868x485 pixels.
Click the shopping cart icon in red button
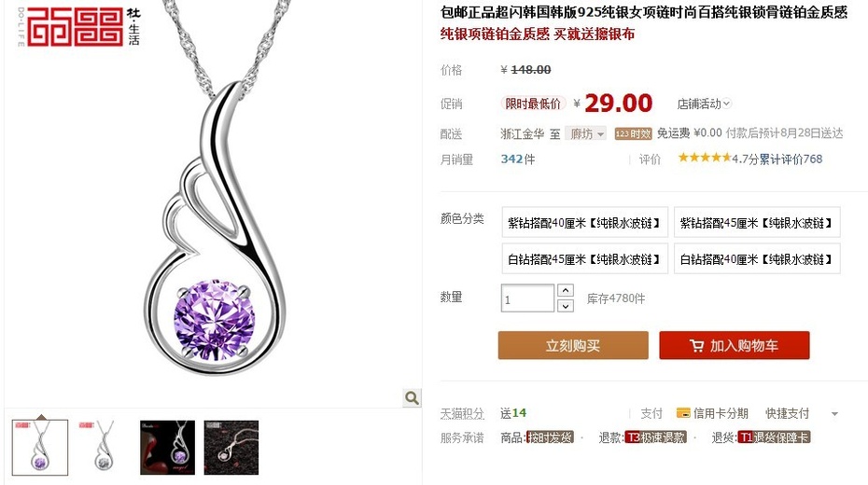696,346
